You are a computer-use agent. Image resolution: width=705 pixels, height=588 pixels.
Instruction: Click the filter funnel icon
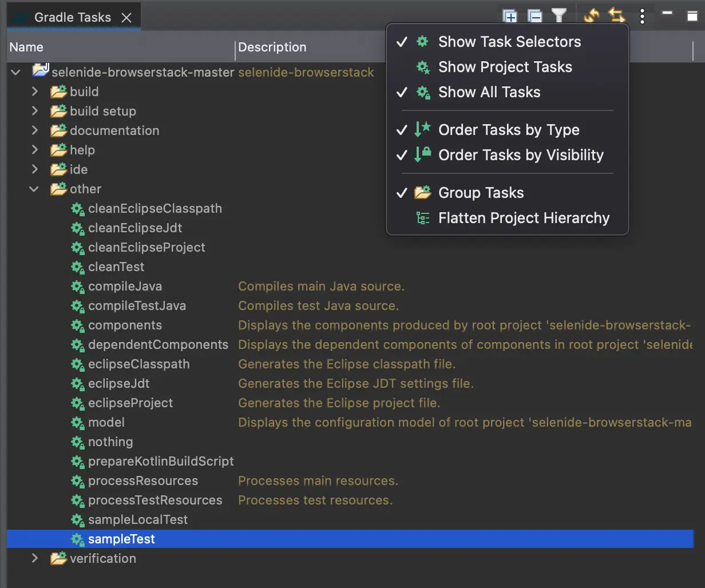tap(559, 16)
